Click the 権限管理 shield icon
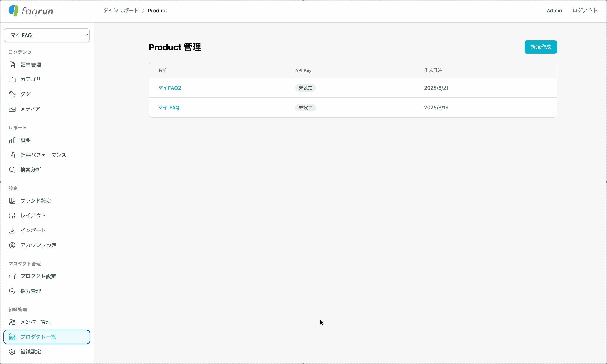This screenshot has height=364, width=607. 12,291
